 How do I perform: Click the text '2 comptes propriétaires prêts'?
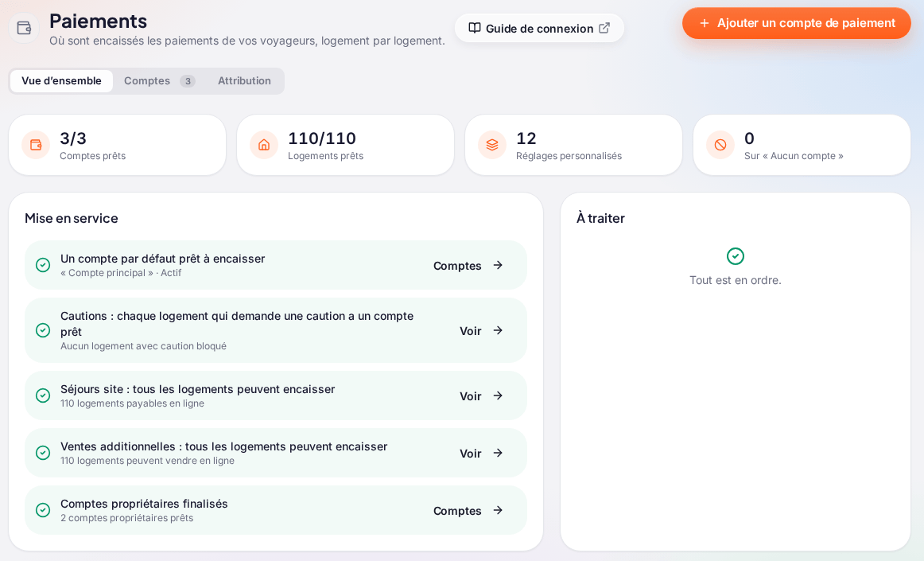click(x=126, y=518)
